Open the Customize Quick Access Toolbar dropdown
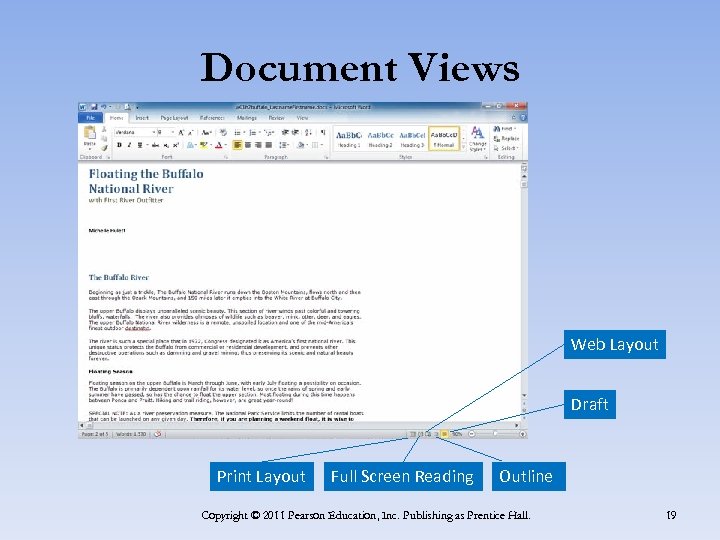The height and width of the screenshot is (540, 720). tap(137, 107)
